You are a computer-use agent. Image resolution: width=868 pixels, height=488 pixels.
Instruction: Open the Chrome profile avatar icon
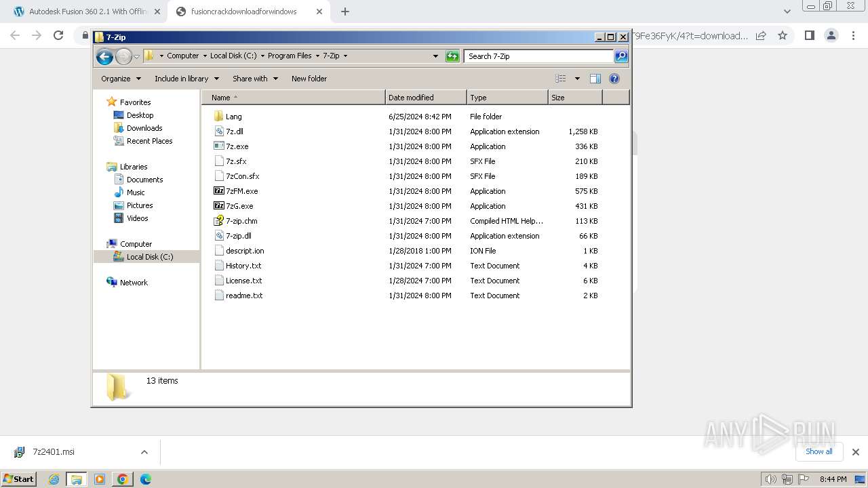point(831,35)
